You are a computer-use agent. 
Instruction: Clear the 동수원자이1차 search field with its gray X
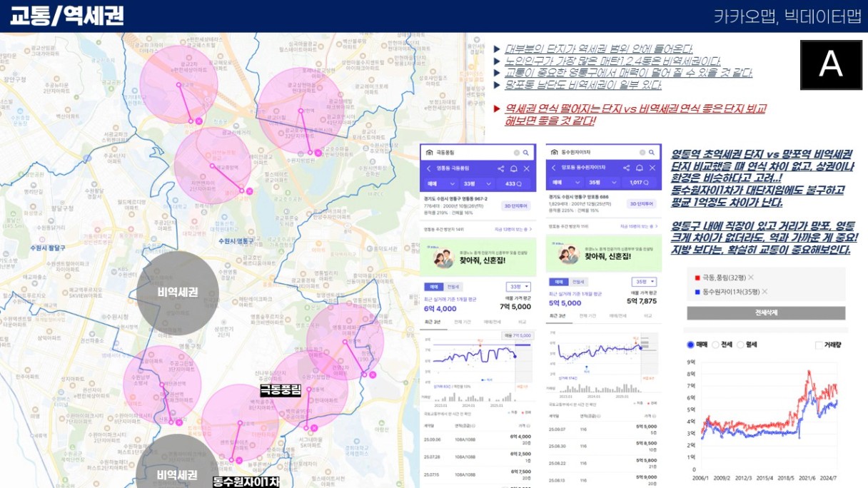click(x=642, y=153)
